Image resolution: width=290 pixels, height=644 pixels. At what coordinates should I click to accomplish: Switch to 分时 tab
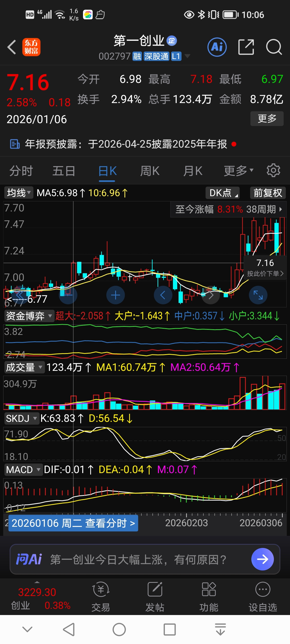click(x=21, y=171)
